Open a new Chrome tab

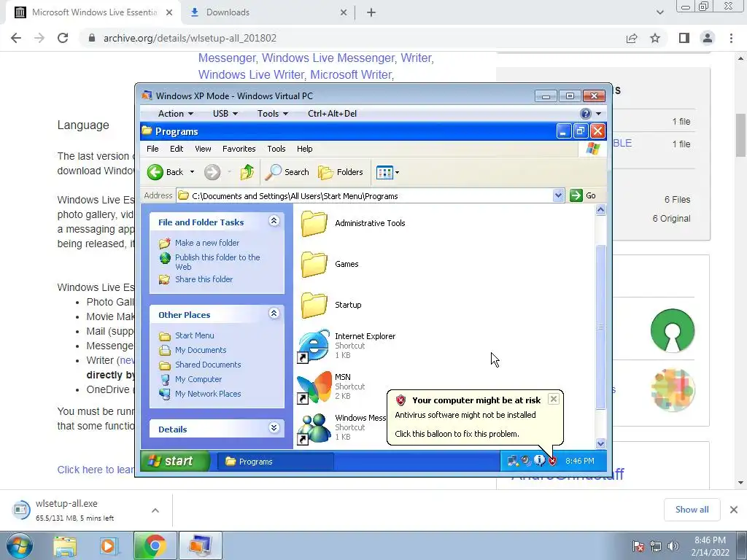point(371,12)
